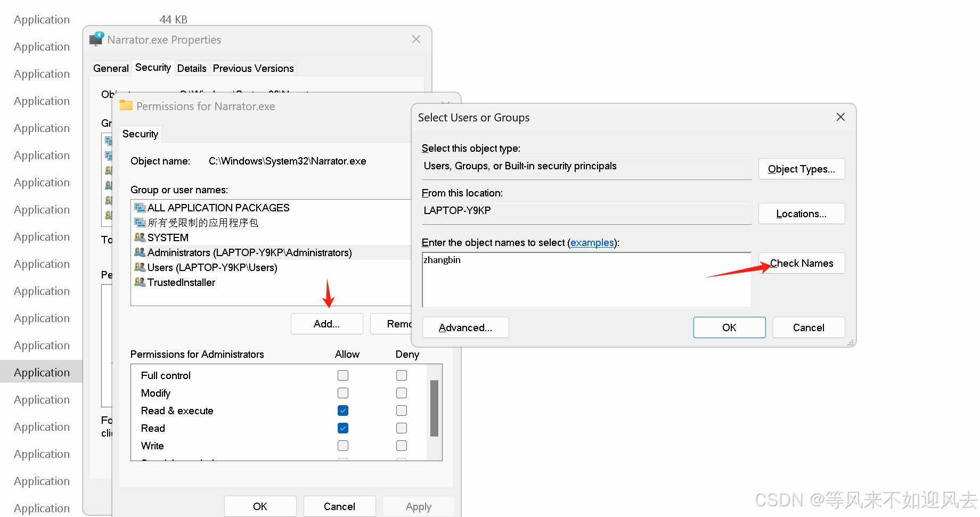980x517 pixels.
Task: Uncheck Allow Read & execute
Action: (343, 411)
